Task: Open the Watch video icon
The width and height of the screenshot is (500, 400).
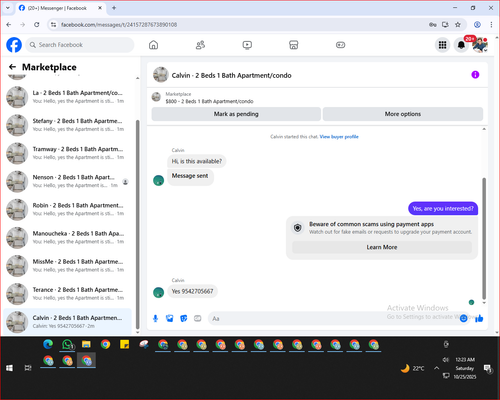Action: pyautogui.click(x=247, y=45)
